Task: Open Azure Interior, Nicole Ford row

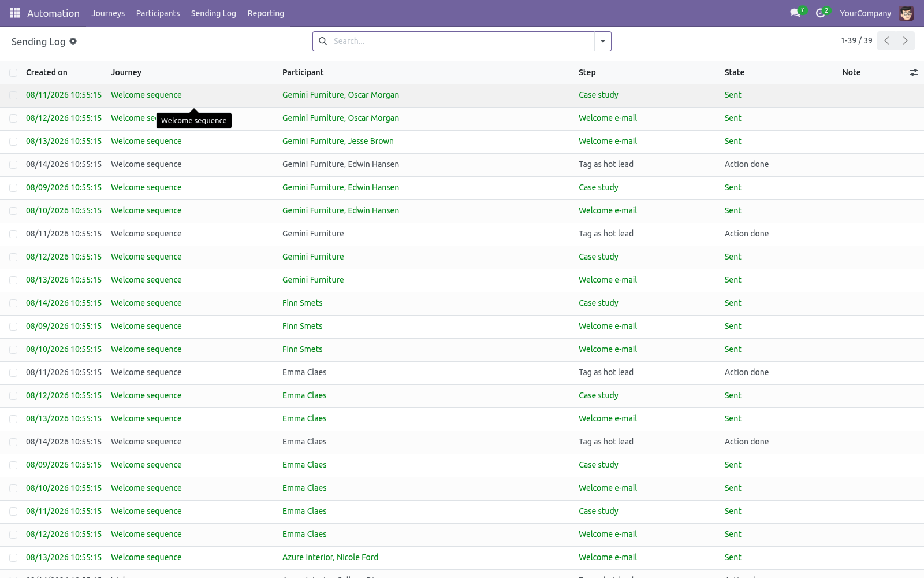Action: click(330, 557)
